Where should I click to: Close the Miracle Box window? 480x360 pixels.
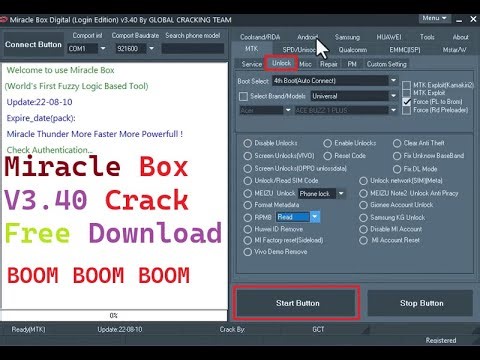(x=473, y=19)
